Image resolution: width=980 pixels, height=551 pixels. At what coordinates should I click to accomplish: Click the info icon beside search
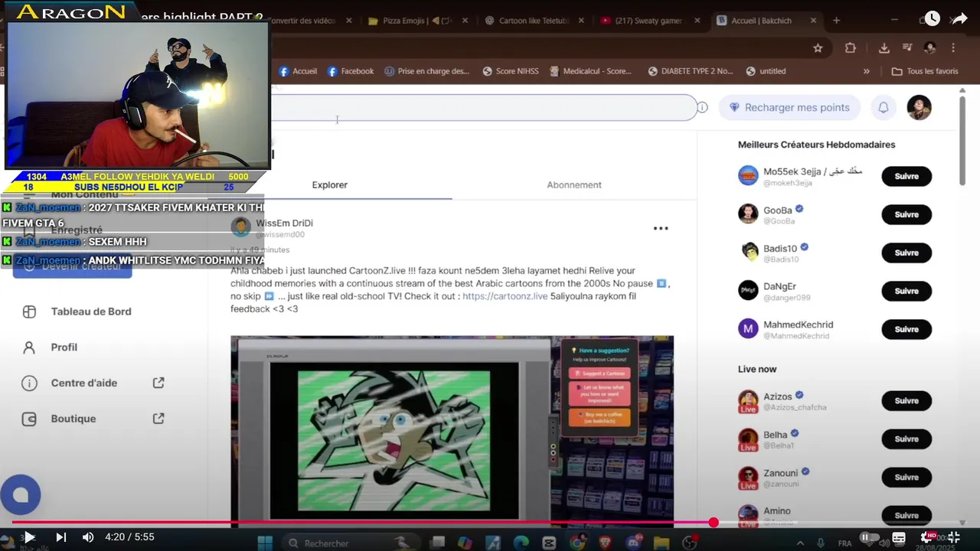tap(702, 107)
